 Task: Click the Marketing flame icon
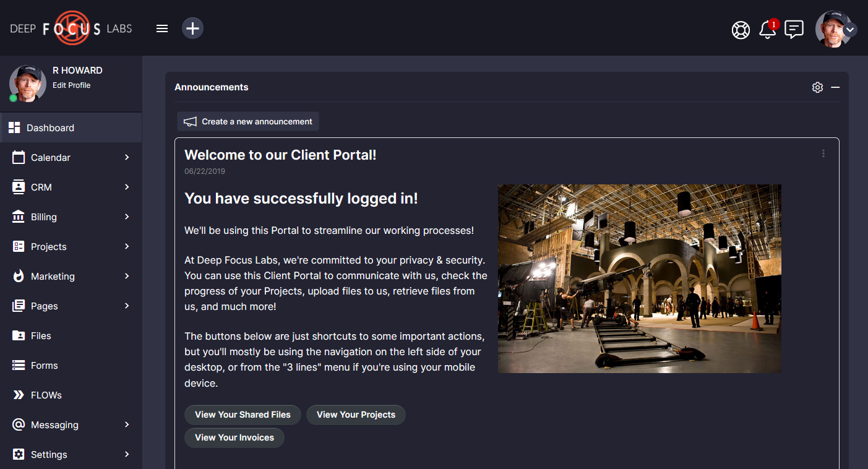pyautogui.click(x=19, y=276)
